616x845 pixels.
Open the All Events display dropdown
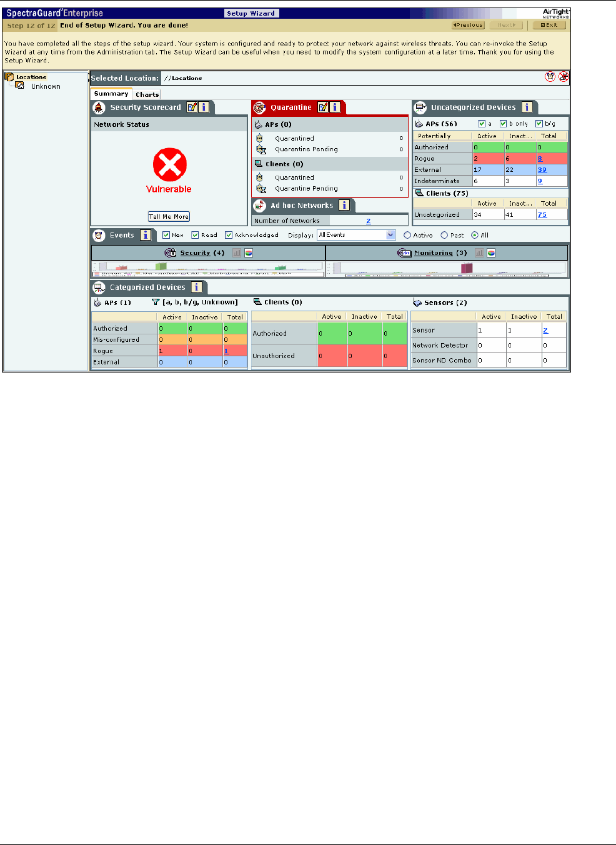coord(356,235)
